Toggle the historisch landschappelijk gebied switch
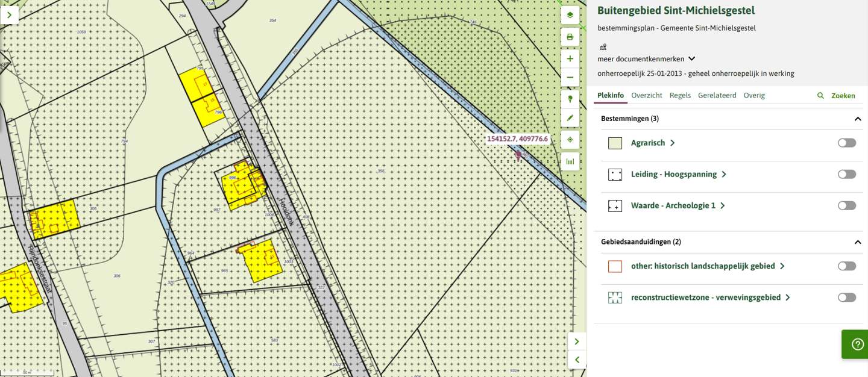The height and width of the screenshot is (377, 868). 847,266
